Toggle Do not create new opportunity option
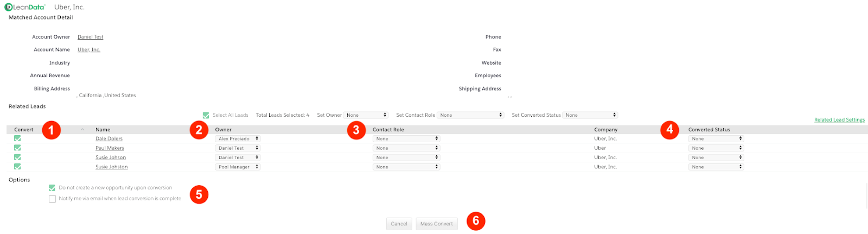868x234 pixels. click(52, 188)
